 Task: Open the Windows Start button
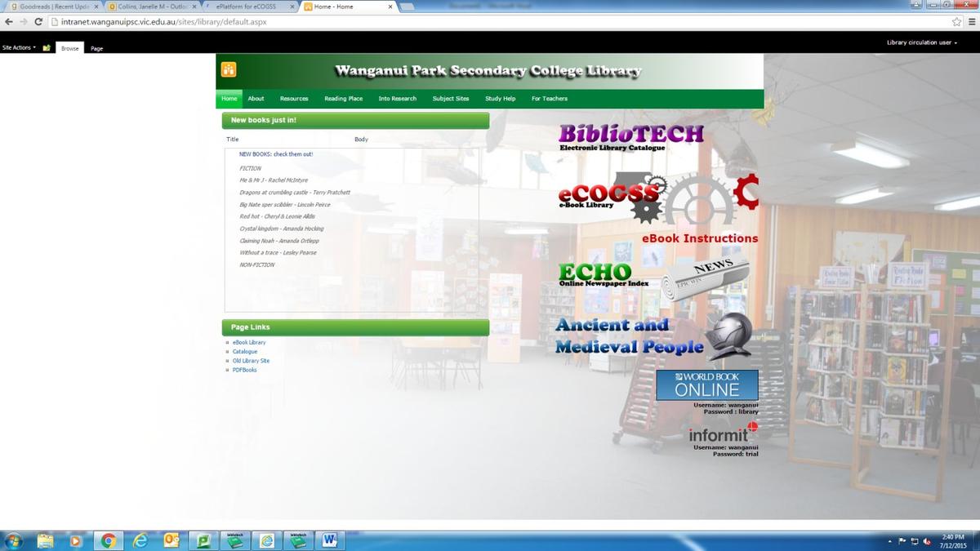[x=14, y=540]
